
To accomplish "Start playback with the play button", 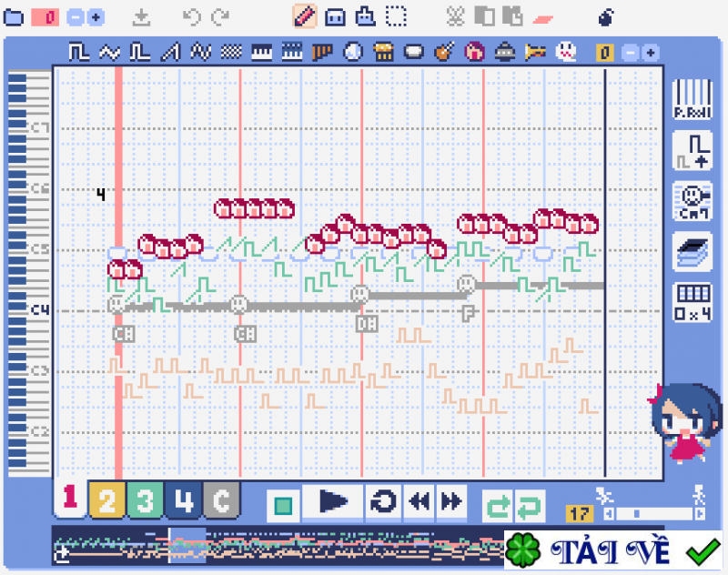I will 332,501.
